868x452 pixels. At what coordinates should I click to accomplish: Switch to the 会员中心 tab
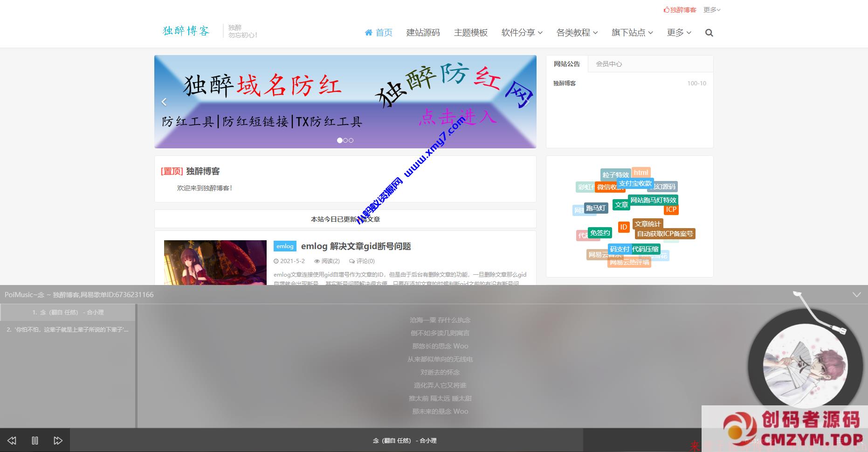click(x=608, y=64)
